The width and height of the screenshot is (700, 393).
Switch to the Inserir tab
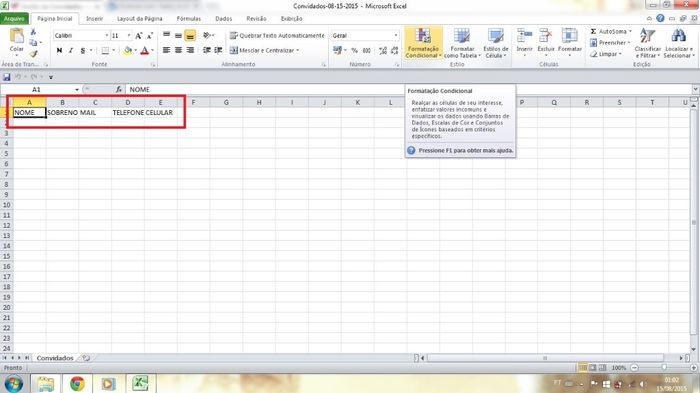click(x=94, y=19)
